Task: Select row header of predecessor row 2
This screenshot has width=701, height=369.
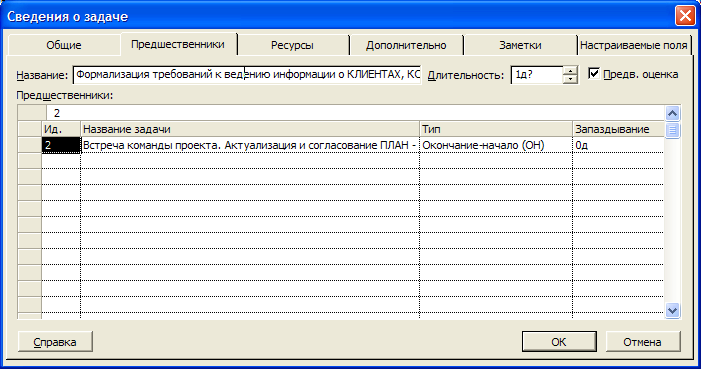Action: pos(30,145)
